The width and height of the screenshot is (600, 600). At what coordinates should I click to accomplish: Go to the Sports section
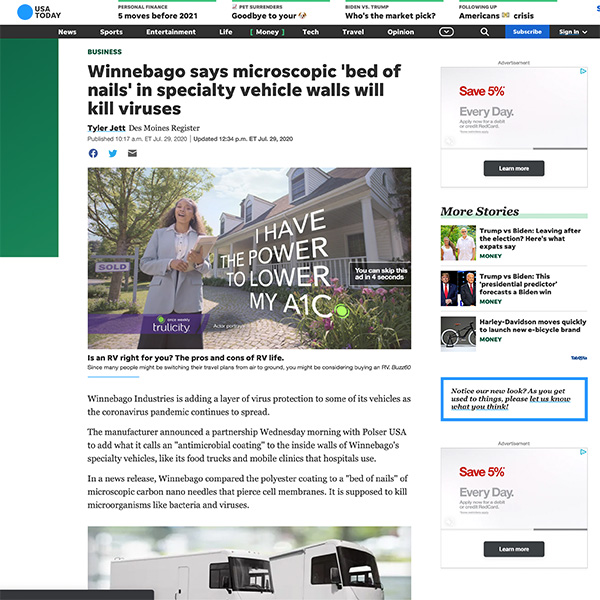(111, 32)
